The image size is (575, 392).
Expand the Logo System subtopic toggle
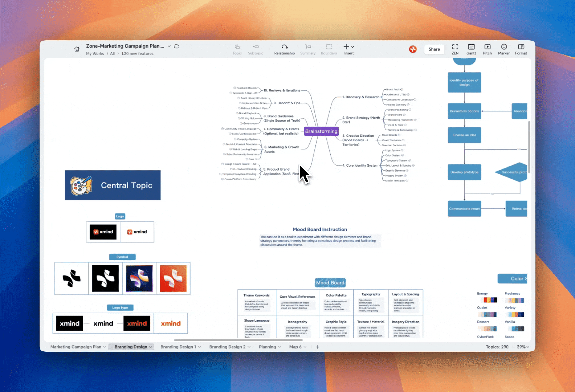(402, 150)
